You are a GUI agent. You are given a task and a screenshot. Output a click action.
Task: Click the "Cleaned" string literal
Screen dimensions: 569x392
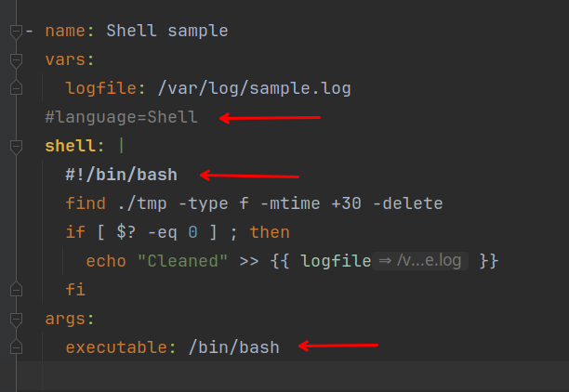pos(183,261)
